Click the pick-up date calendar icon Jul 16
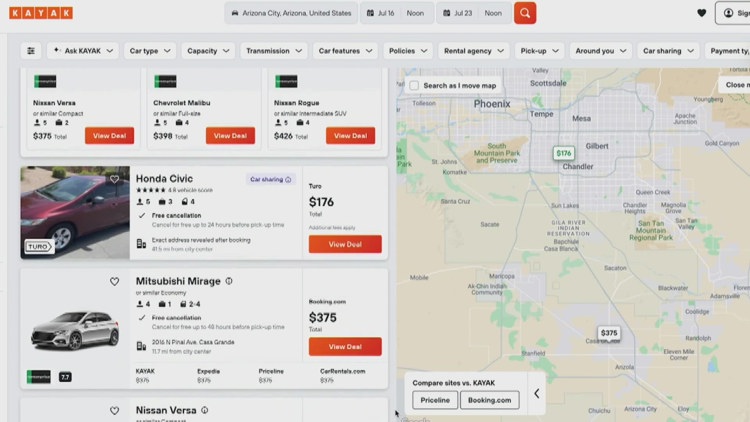 click(370, 13)
